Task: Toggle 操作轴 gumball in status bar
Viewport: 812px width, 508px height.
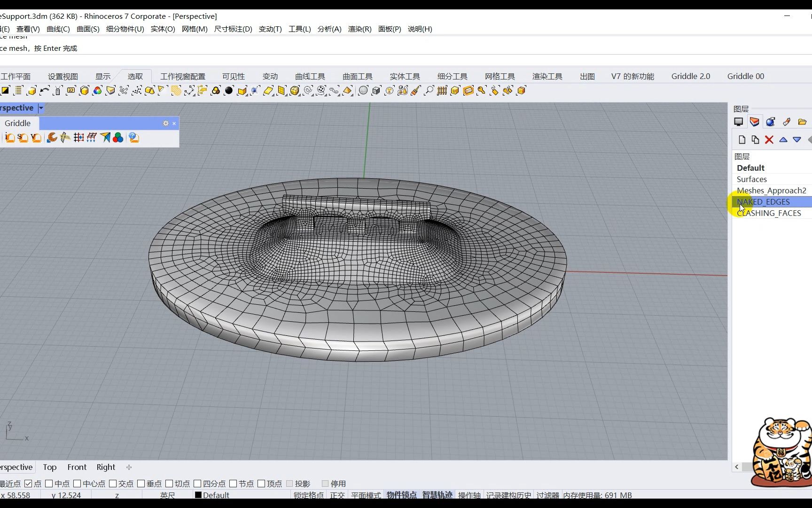Action: 469,495
